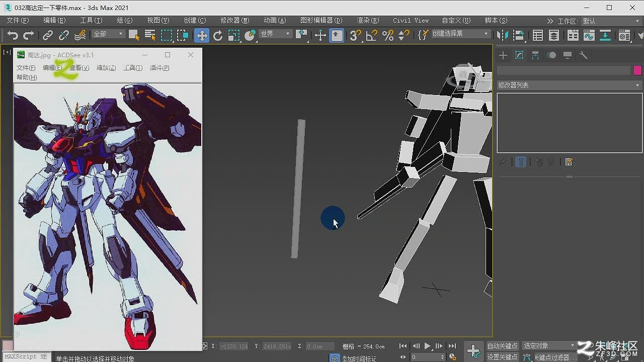Screen dimensions: 644x362
Task: Toggle Angle Snap
Action: pos(371,35)
